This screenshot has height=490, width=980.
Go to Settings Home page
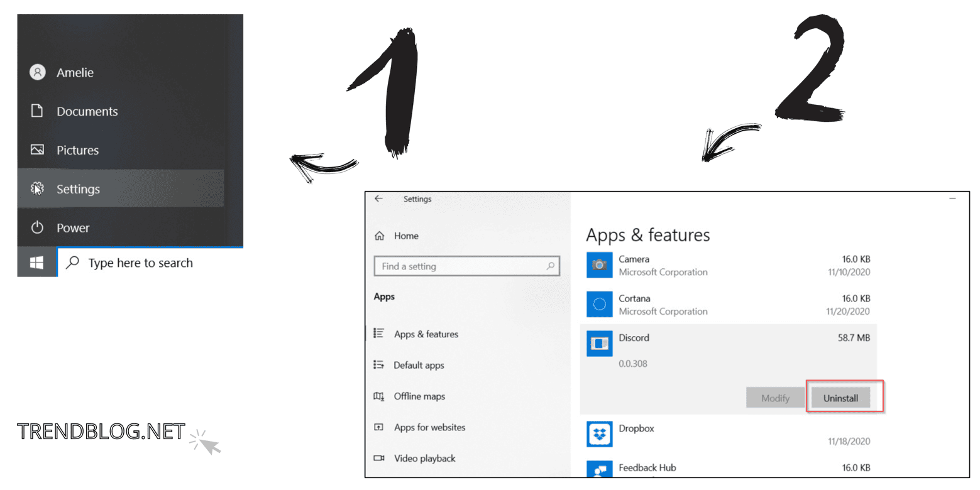(405, 236)
